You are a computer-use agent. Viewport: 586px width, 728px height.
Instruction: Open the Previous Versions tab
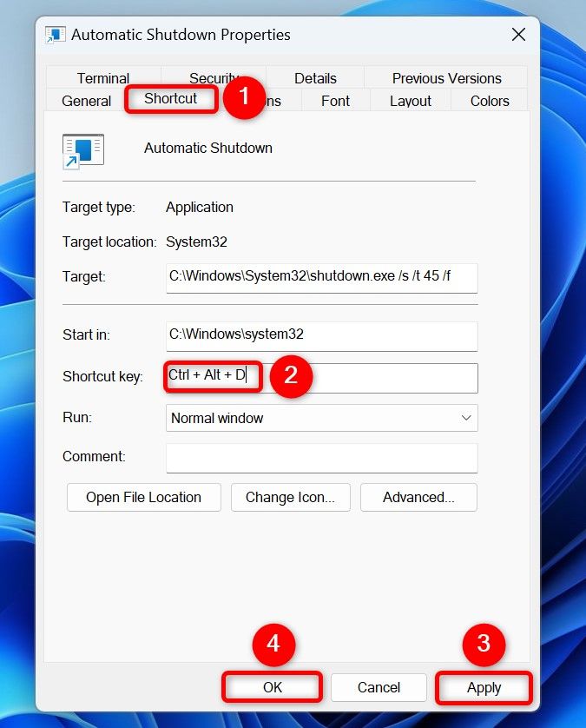pyautogui.click(x=446, y=78)
